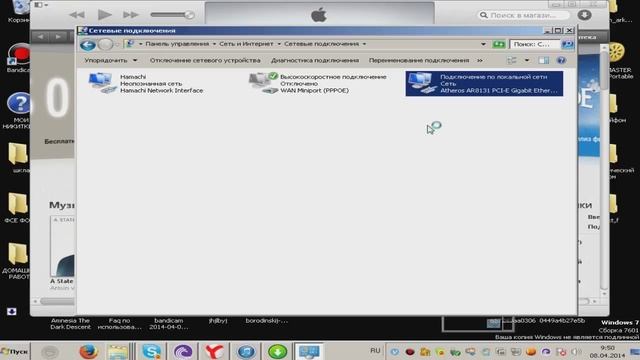
Task: Open Firefox from the taskbar
Action: [x=88, y=351]
